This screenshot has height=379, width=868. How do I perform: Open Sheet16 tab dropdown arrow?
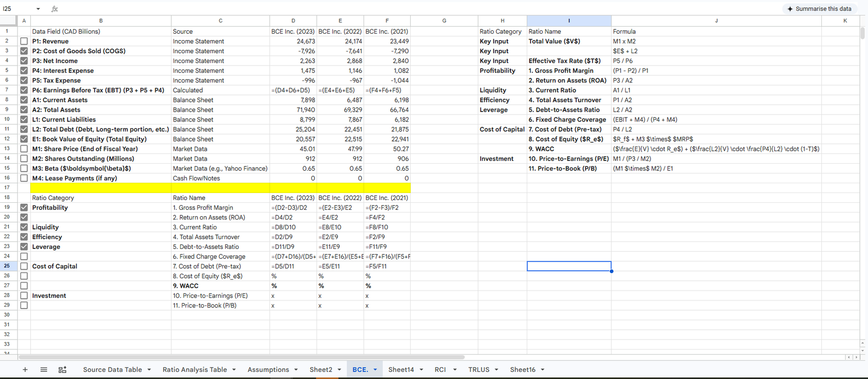click(542, 370)
